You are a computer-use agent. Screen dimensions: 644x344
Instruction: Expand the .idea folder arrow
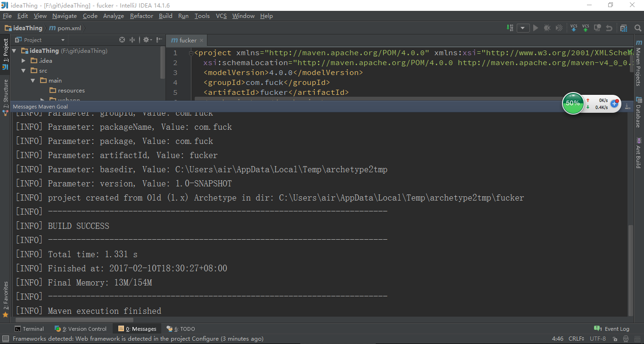[x=24, y=60]
